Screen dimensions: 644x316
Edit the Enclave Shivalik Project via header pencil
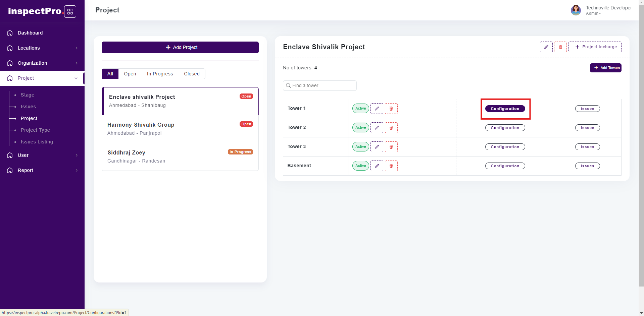click(546, 47)
